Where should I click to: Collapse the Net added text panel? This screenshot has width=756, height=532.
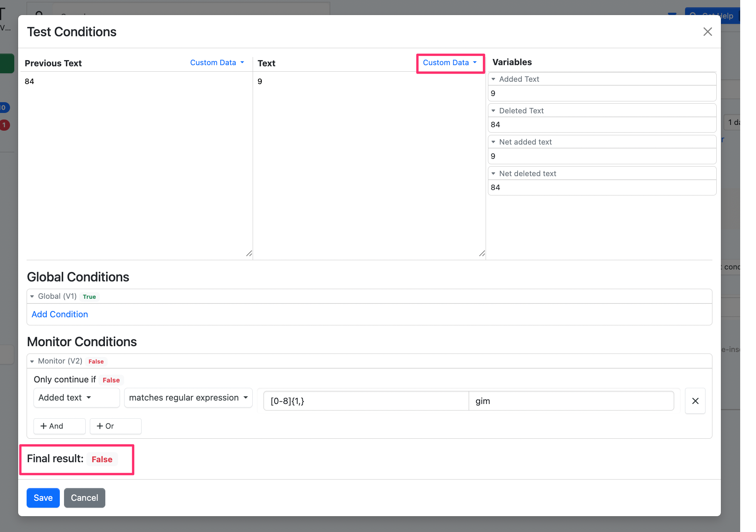tap(493, 142)
